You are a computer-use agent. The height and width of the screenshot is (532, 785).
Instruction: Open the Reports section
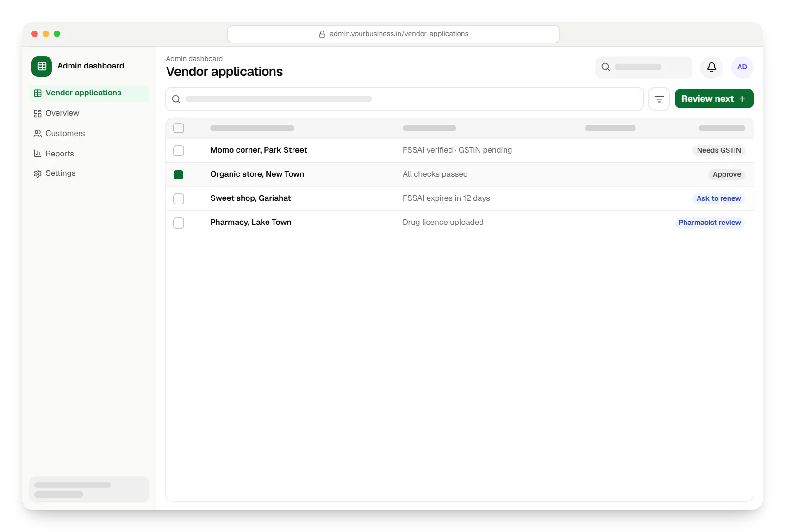coord(89,154)
